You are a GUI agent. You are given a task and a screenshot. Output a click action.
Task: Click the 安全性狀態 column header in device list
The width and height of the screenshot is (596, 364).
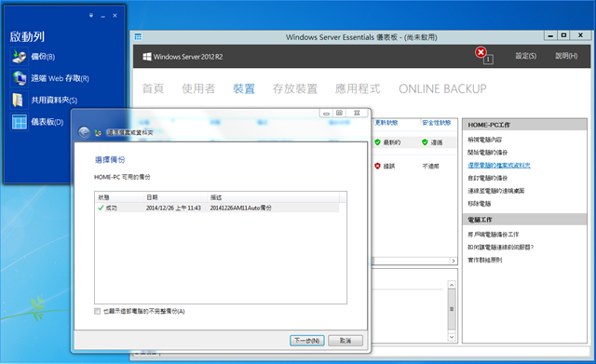coord(437,123)
